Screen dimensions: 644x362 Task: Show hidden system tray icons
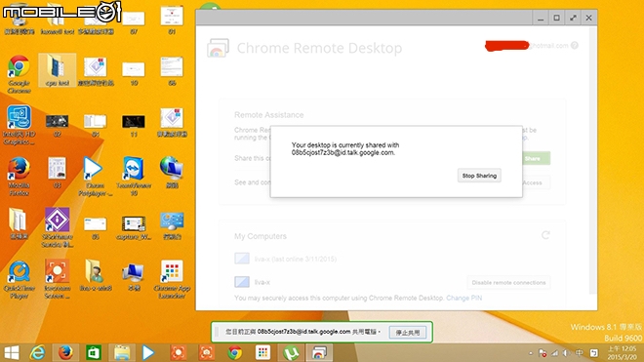tap(531, 353)
